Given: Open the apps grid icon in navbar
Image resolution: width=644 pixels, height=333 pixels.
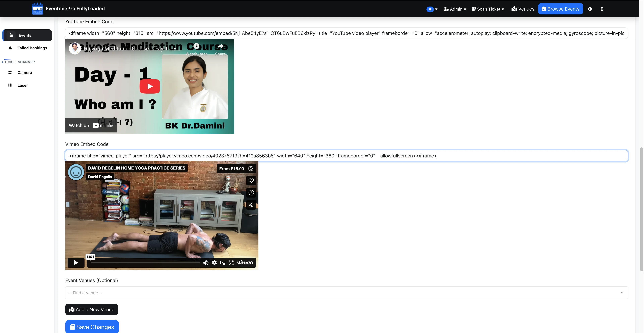Looking at the screenshot, I should click(602, 9).
